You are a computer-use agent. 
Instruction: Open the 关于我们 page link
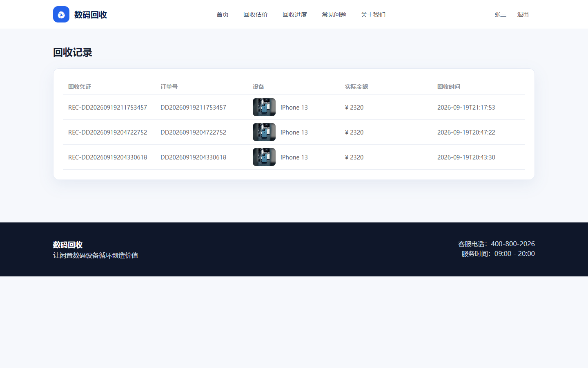pos(373,14)
